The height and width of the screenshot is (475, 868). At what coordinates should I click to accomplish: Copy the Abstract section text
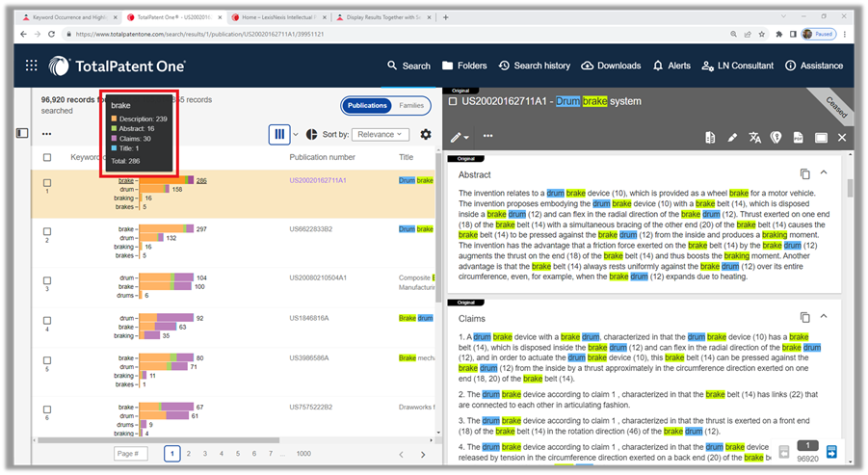pyautogui.click(x=804, y=174)
